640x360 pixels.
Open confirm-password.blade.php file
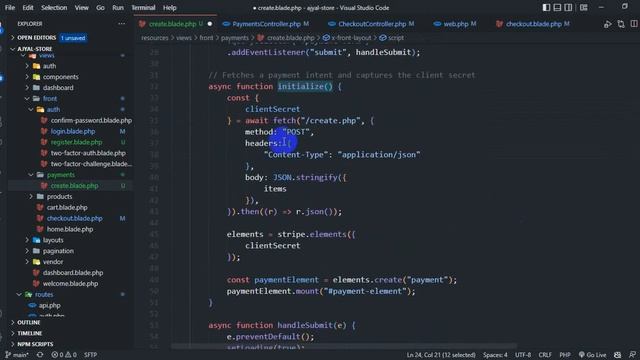tap(91, 120)
